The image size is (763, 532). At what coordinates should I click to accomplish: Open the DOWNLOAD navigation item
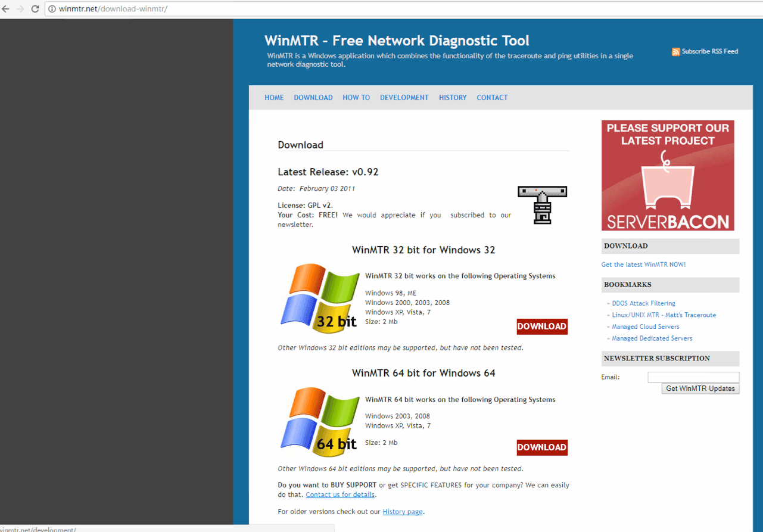313,98
